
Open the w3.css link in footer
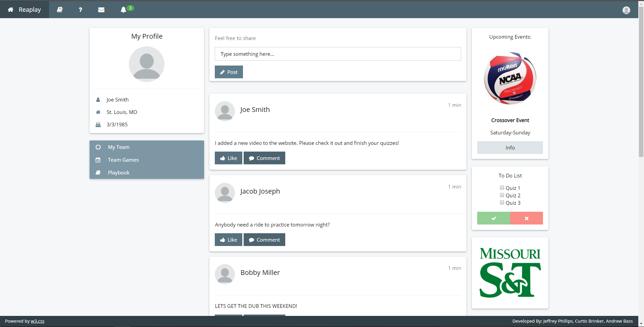point(38,321)
